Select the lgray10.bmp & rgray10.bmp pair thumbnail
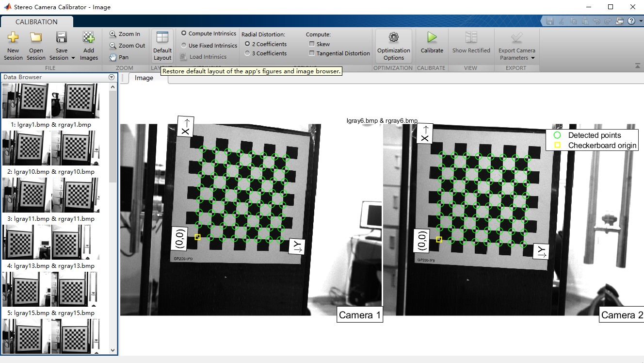 point(51,148)
